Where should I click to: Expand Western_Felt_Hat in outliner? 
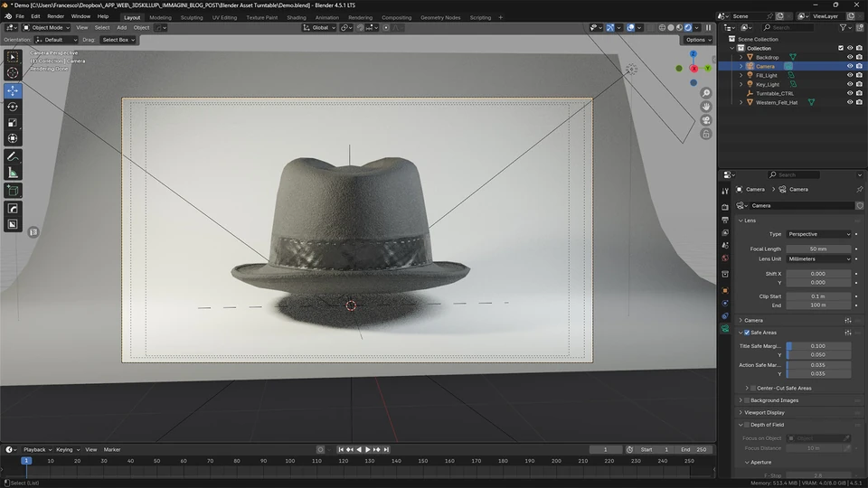(741, 102)
